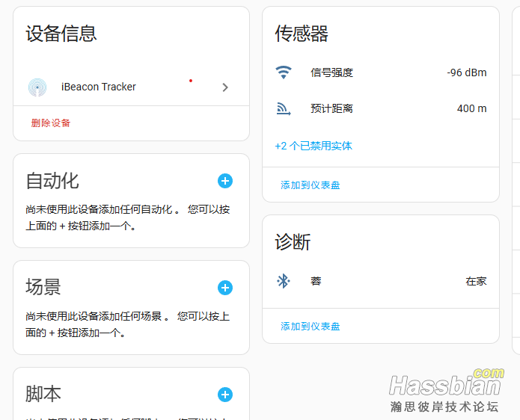The width and height of the screenshot is (520, 420).
Task: Click 场景 card heading
Action: coord(43,287)
